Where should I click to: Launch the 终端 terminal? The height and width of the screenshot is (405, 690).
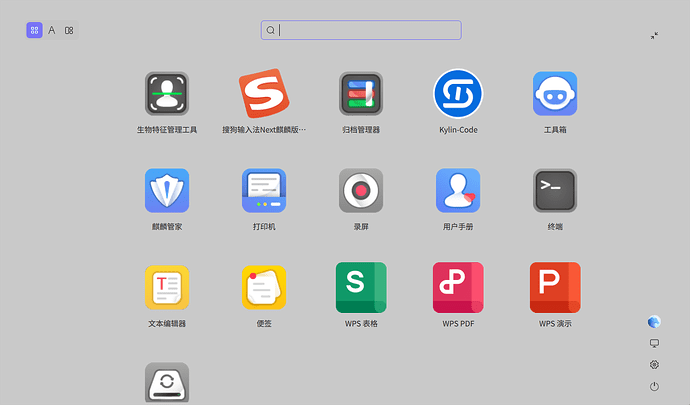pyautogui.click(x=555, y=190)
